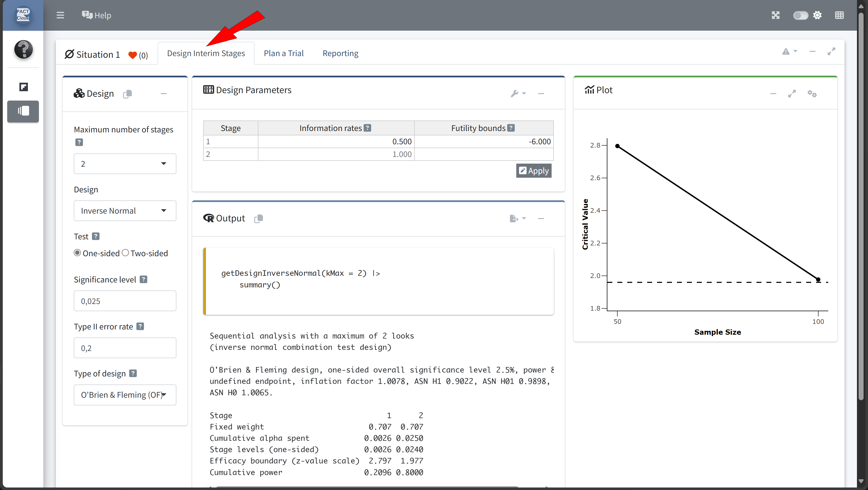
Task: Copy Design panel via clipboard icon
Action: (127, 94)
